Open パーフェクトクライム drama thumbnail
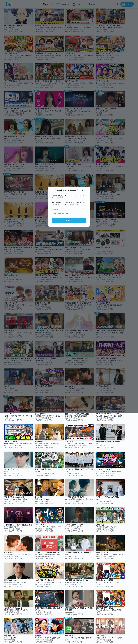This screenshot has width=138, height=644. point(19,460)
